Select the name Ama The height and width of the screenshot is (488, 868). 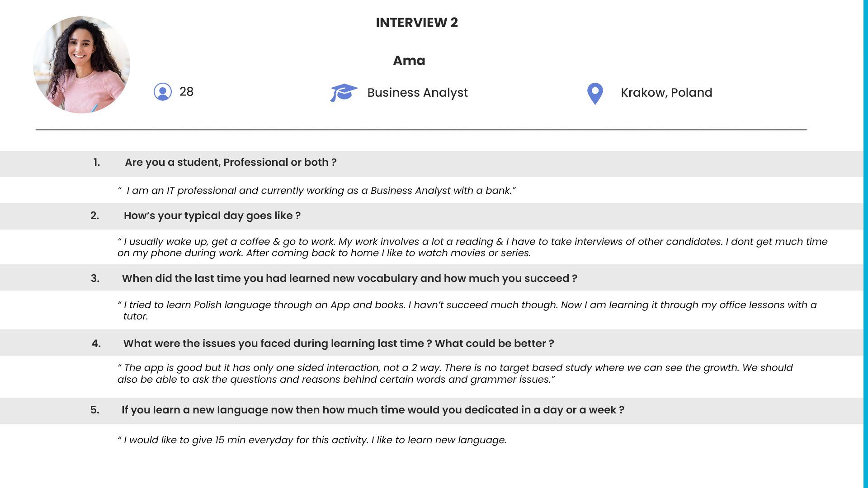pyautogui.click(x=409, y=61)
